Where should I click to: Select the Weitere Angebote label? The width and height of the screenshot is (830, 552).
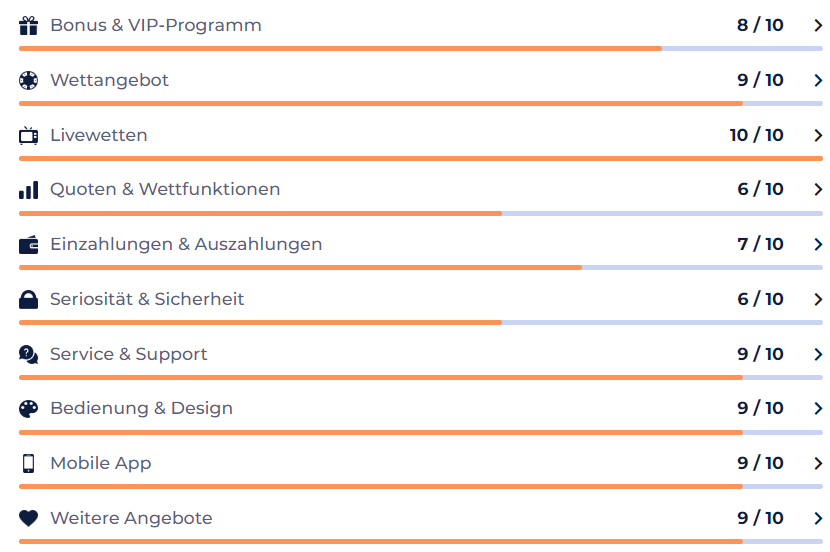click(131, 518)
